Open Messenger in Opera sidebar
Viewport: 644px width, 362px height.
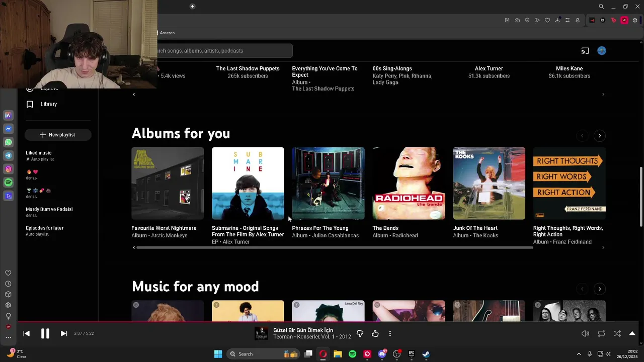tap(8, 129)
